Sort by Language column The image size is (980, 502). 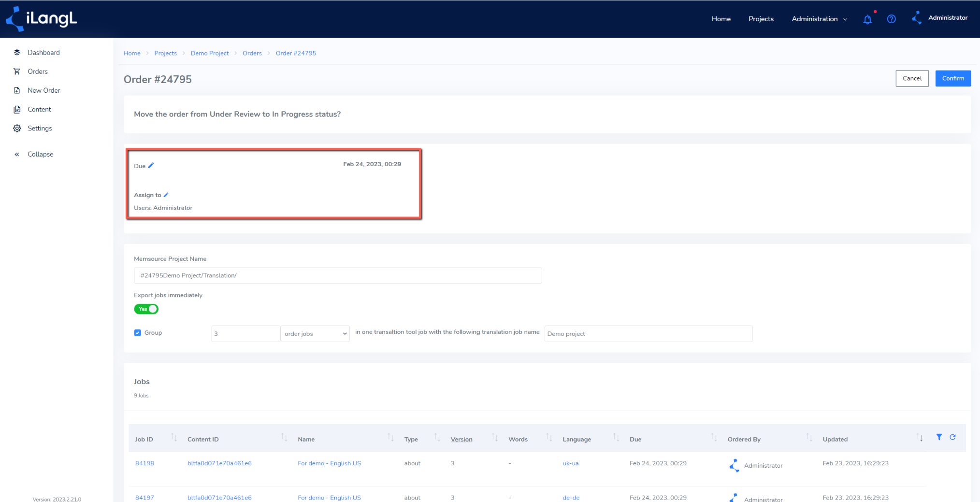[x=616, y=437]
